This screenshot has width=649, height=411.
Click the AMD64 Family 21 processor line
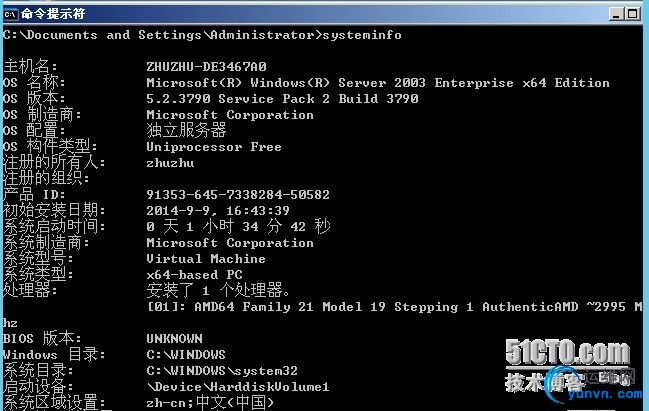tap(394, 307)
